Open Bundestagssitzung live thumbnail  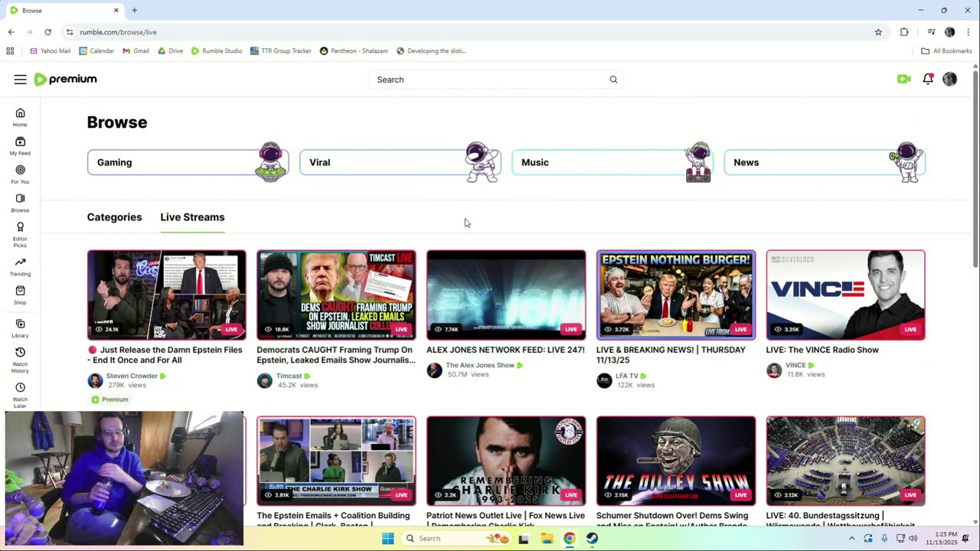click(x=846, y=461)
